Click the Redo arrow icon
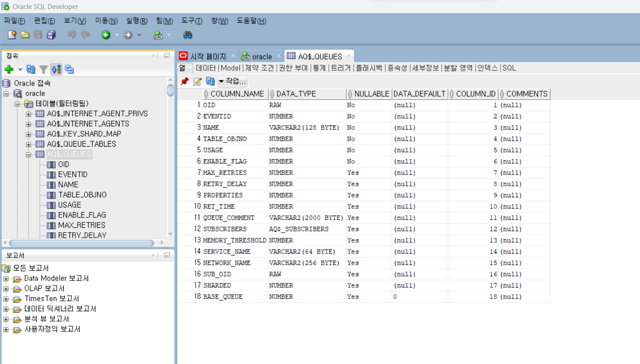The image size is (640, 364). 85,35
